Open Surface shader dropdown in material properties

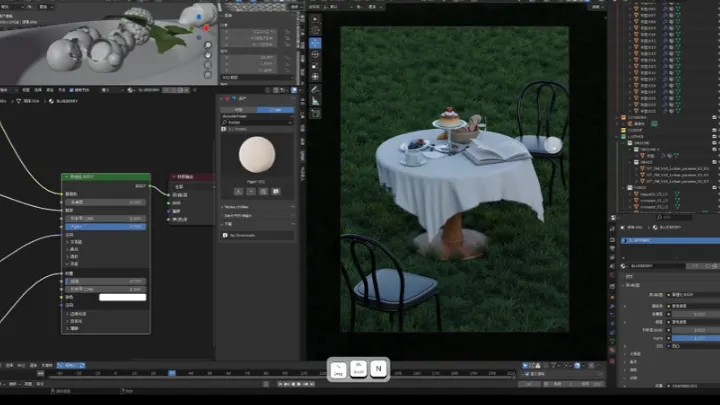pos(696,295)
